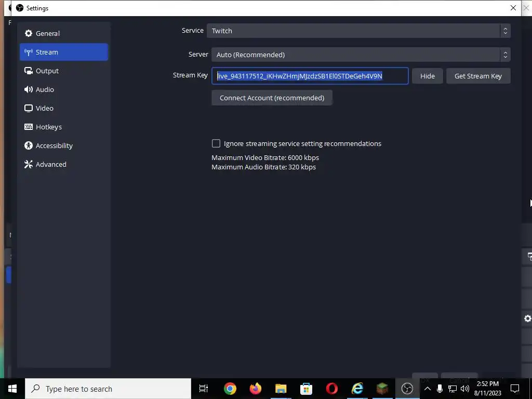Switch to the Video settings section
This screenshot has height=399, width=532.
click(64, 108)
